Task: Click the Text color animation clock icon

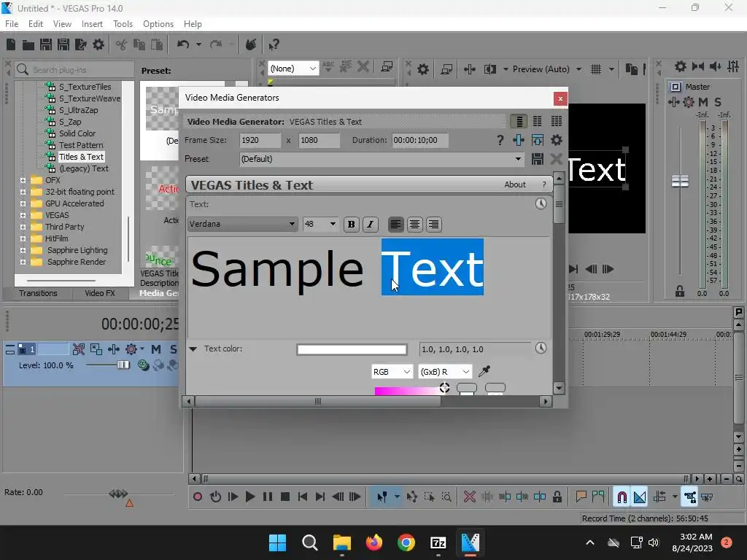Action: 541,348
